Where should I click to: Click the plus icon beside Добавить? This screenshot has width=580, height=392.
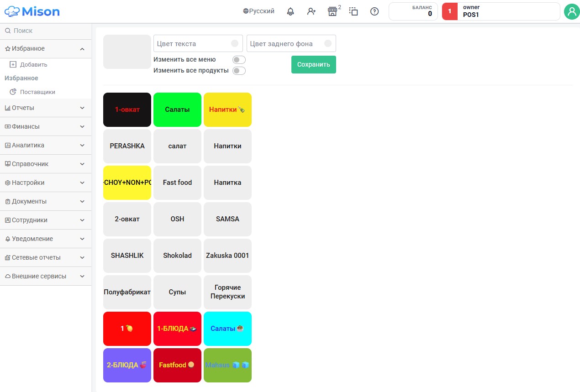tap(13, 64)
